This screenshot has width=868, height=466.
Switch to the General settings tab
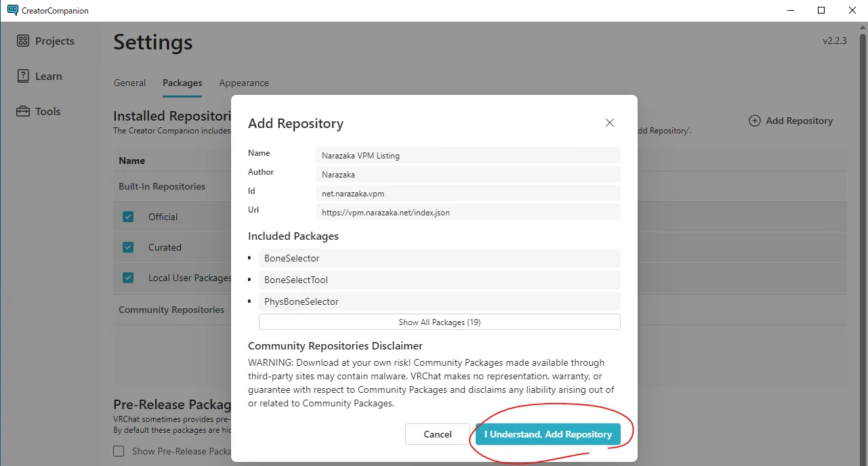click(x=129, y=83)
